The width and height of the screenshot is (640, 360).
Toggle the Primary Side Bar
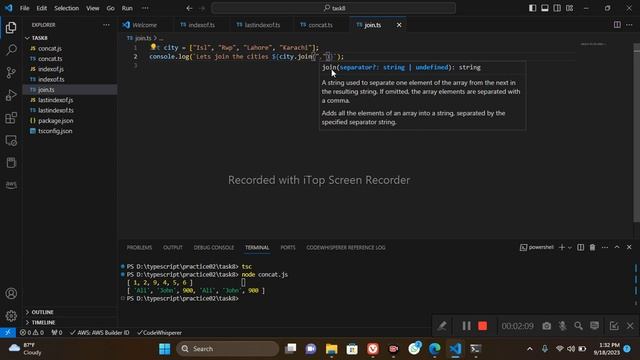(x=532, y=8)
